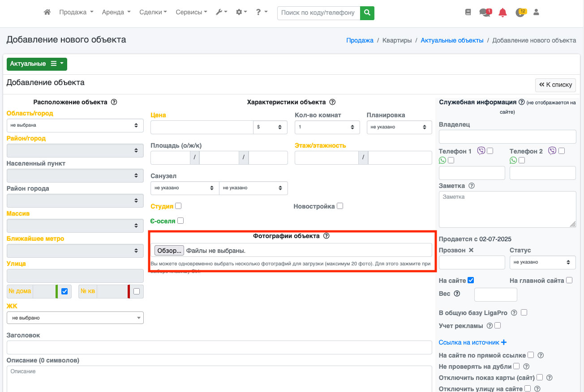Image resolution: width=584 pixels, height=392 pixels.
Task: Click the user profile icon
Action: click(536, 13)
